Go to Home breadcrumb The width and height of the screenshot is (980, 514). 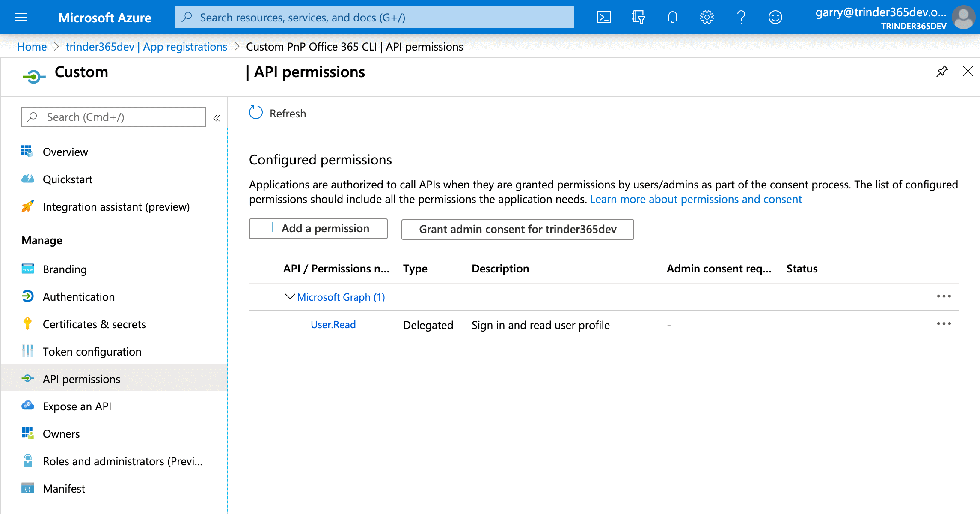(x=32, y=47)
